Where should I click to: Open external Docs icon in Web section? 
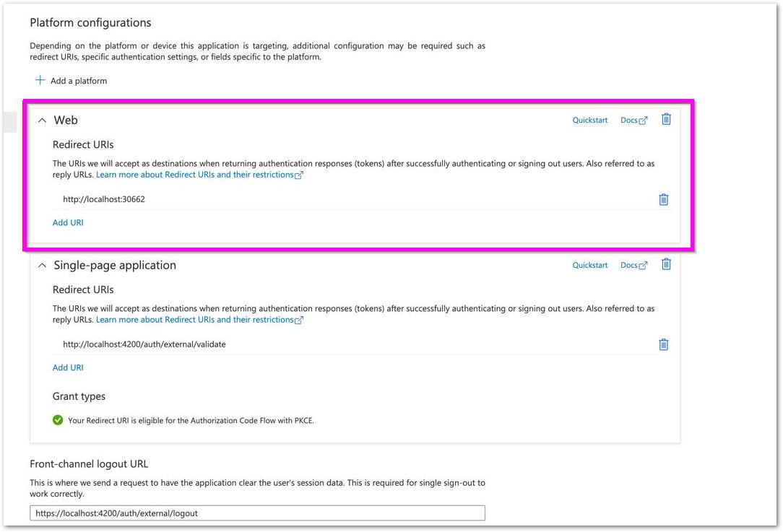tap(643, 121)
